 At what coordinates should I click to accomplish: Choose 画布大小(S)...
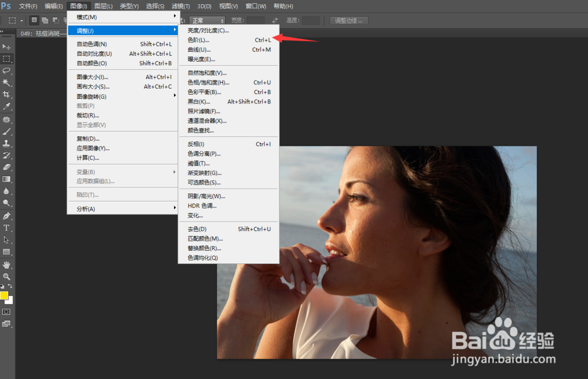(123, 86)
